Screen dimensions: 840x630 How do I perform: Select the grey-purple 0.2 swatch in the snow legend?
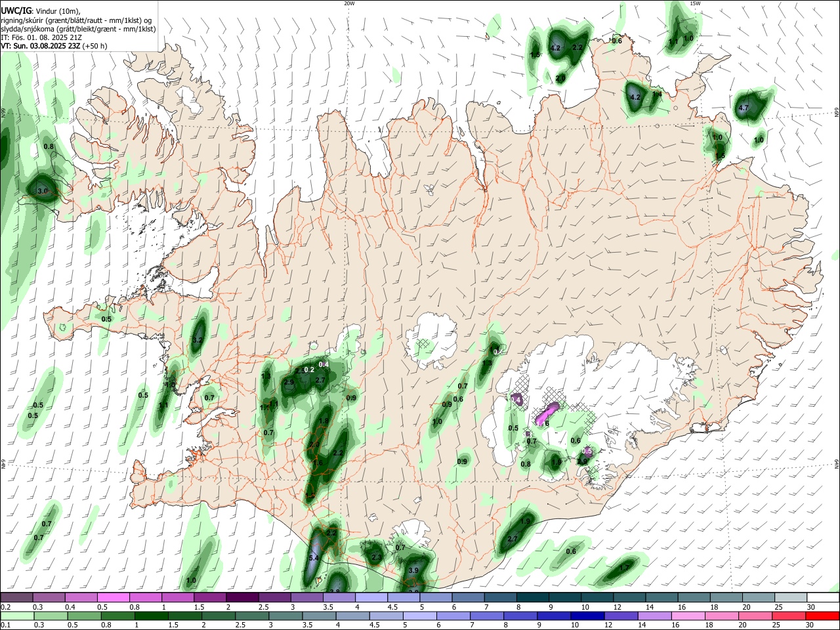(16, 598)
